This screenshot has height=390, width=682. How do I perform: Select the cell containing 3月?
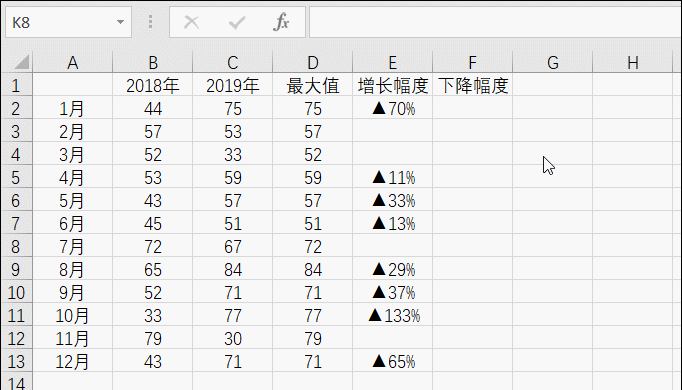(x=73, y=154)
